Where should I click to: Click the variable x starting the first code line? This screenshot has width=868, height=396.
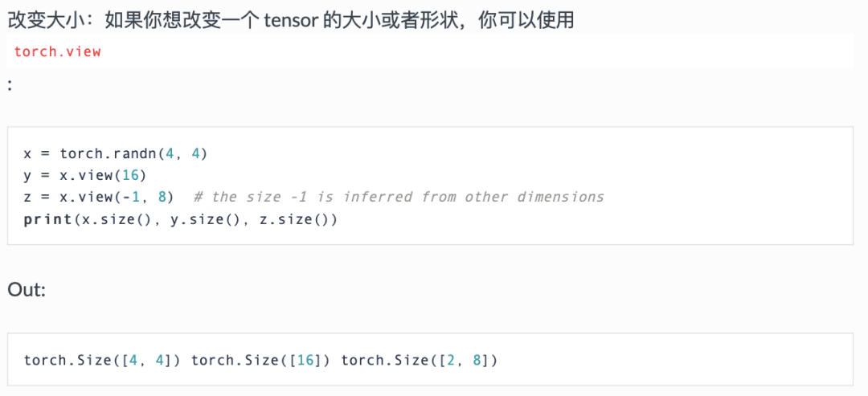click(28, 153)
